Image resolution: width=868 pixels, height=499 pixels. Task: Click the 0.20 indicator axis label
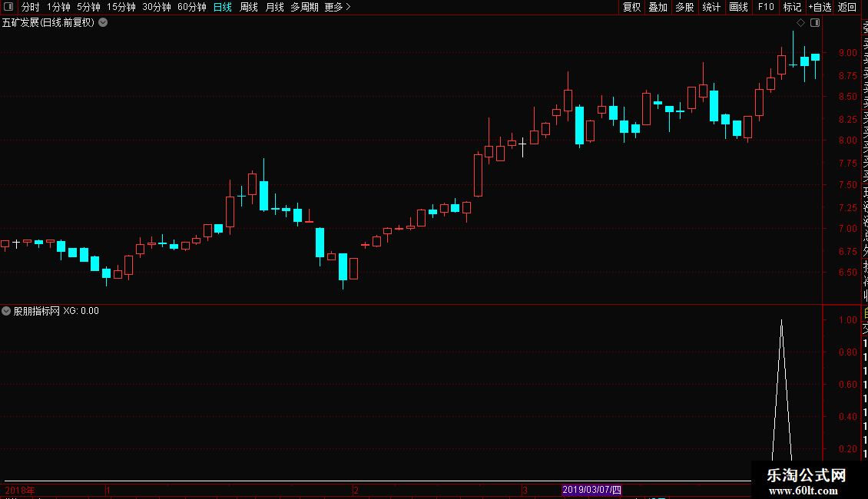(x=847, y=448)
